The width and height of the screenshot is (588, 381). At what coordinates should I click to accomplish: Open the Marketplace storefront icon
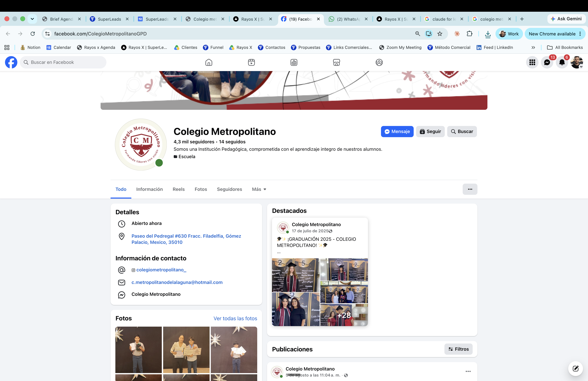coord(336,62)
